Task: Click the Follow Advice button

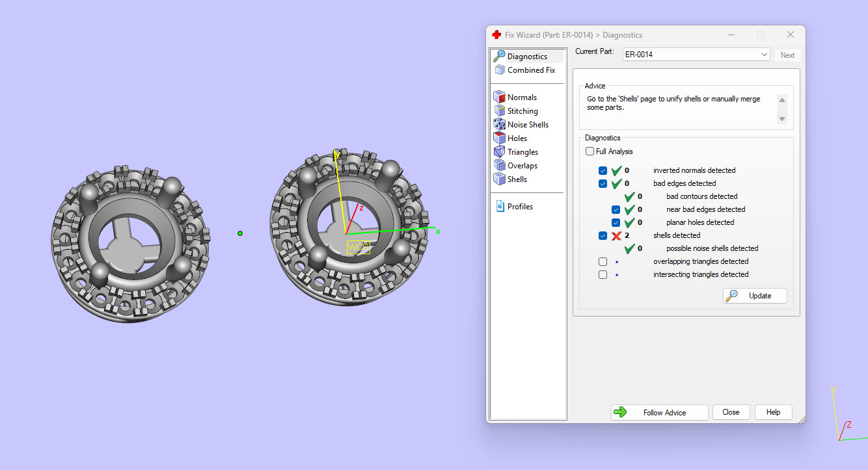Action: tap(659, 412)
